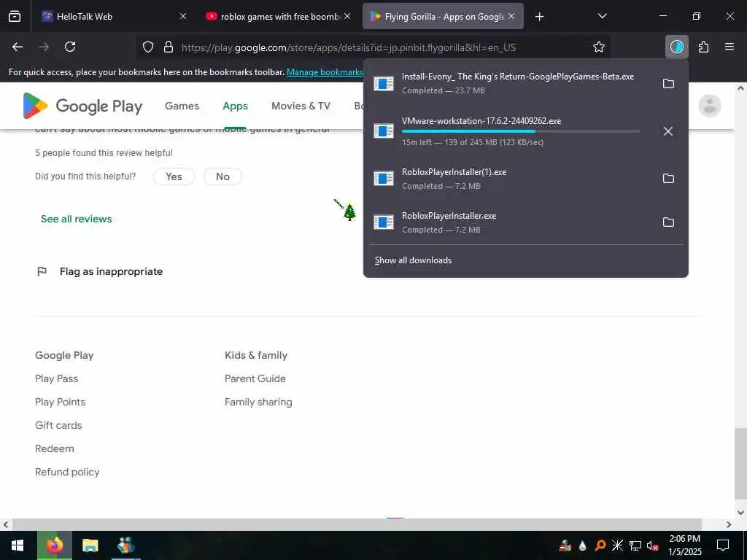Viewport: 747px width, 560px height.
Task: Open the Google account avatar
Action: click(710, 106)
